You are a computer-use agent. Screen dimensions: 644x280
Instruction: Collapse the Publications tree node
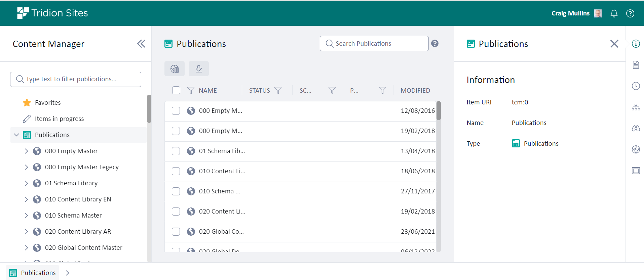(16, 135)
